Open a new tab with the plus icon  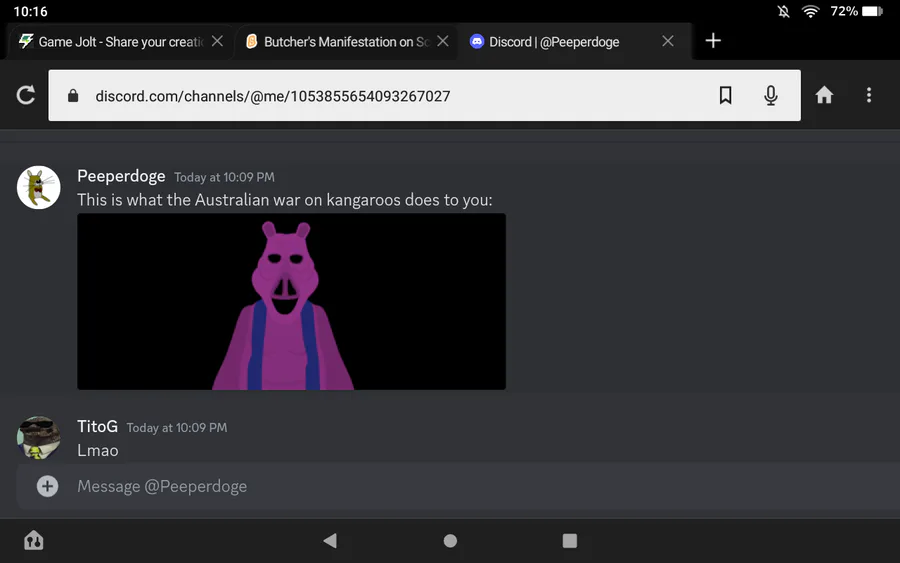(x=713, y=41)
